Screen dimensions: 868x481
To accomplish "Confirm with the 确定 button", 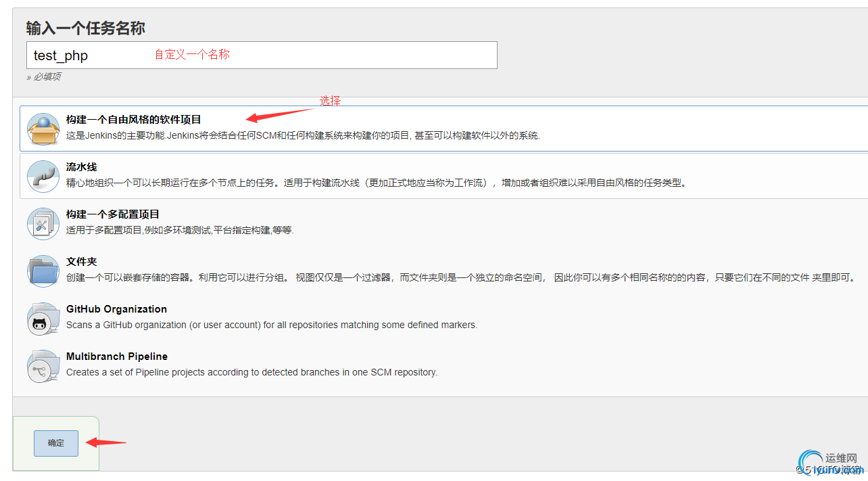I will (56, 443).
